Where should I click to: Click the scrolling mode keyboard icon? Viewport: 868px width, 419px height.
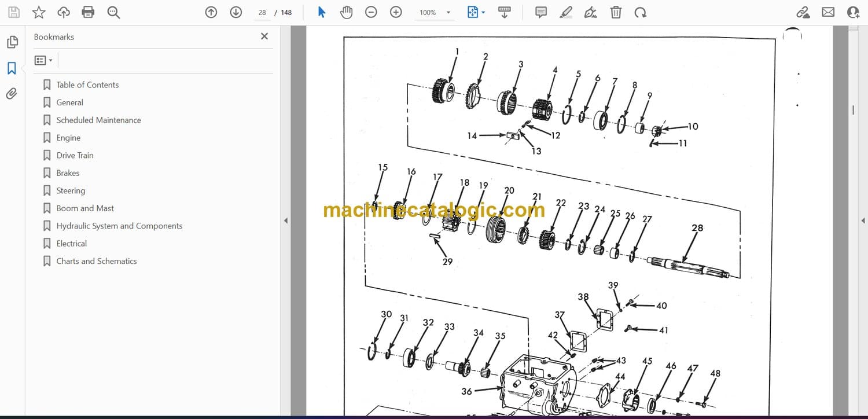coord(505,12)
